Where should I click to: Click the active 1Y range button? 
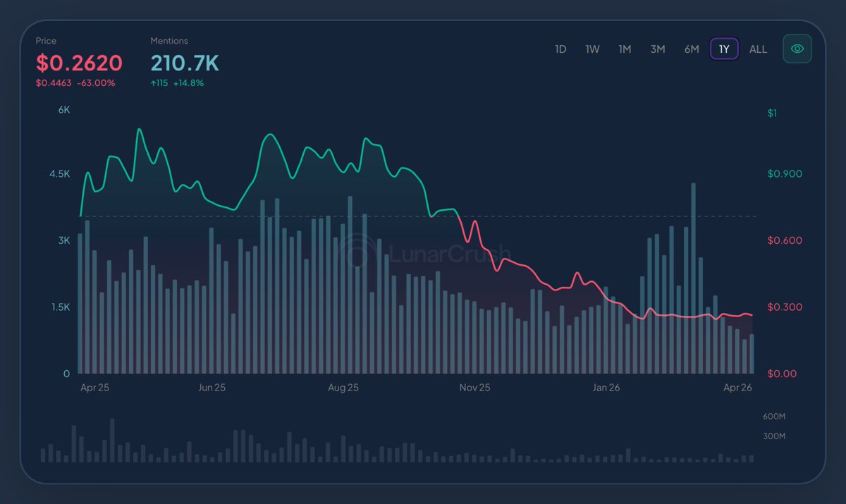coord(724,49)
